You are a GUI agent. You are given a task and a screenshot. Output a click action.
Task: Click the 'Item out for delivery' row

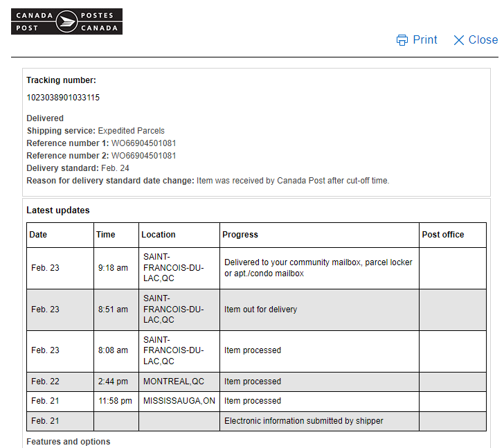[260, 310]
